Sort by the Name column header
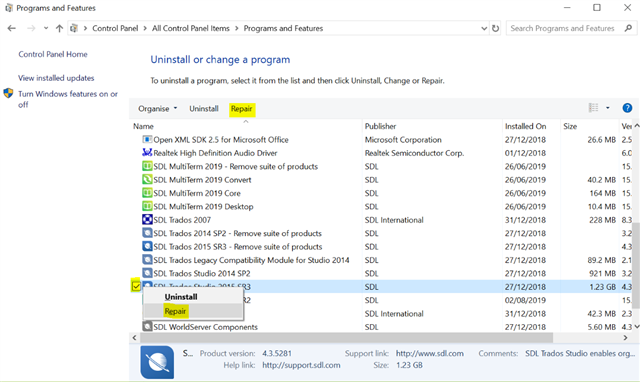Screen dimensions: 640x382 (x=143, y=126)
